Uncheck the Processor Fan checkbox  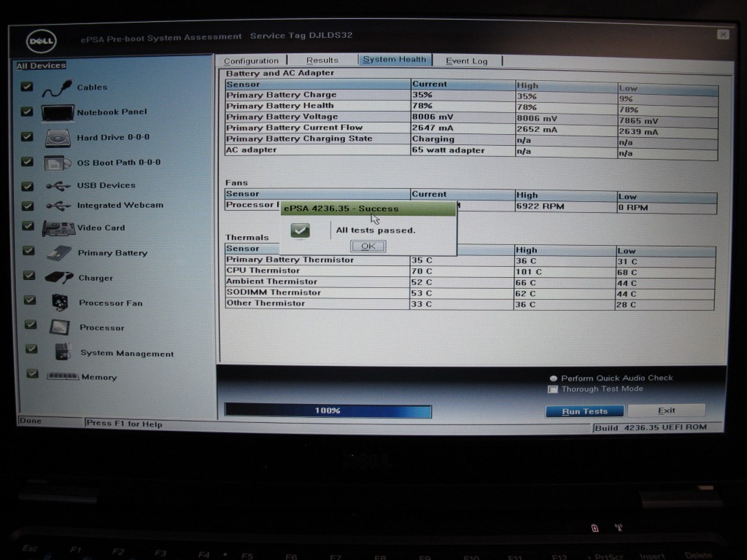pyautogui.click(x=30, y=300)
